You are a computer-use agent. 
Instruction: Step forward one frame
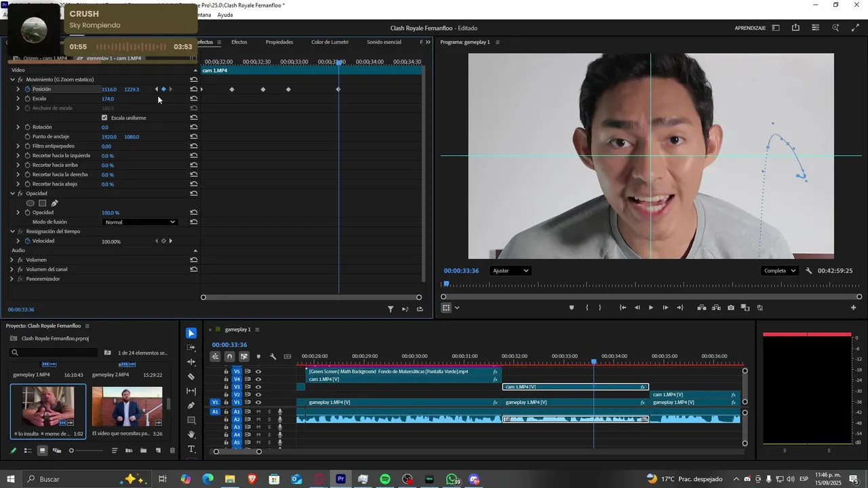(665, 308)
